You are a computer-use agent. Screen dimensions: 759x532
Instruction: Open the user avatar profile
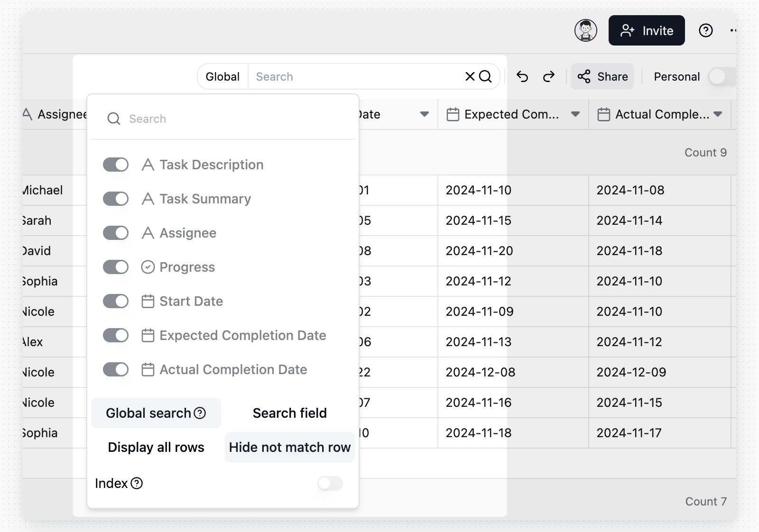coord(586,31)
